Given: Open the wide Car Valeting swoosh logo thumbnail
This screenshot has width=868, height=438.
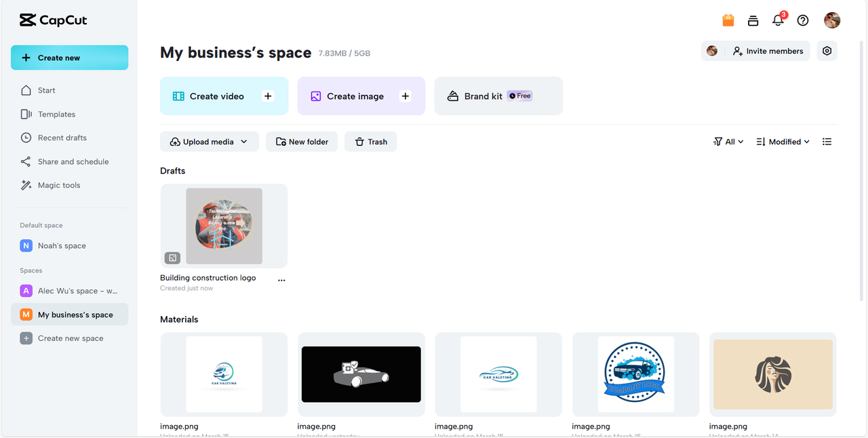Looking at the screenshot, I should pyautogui.click(x=498, y=374).
